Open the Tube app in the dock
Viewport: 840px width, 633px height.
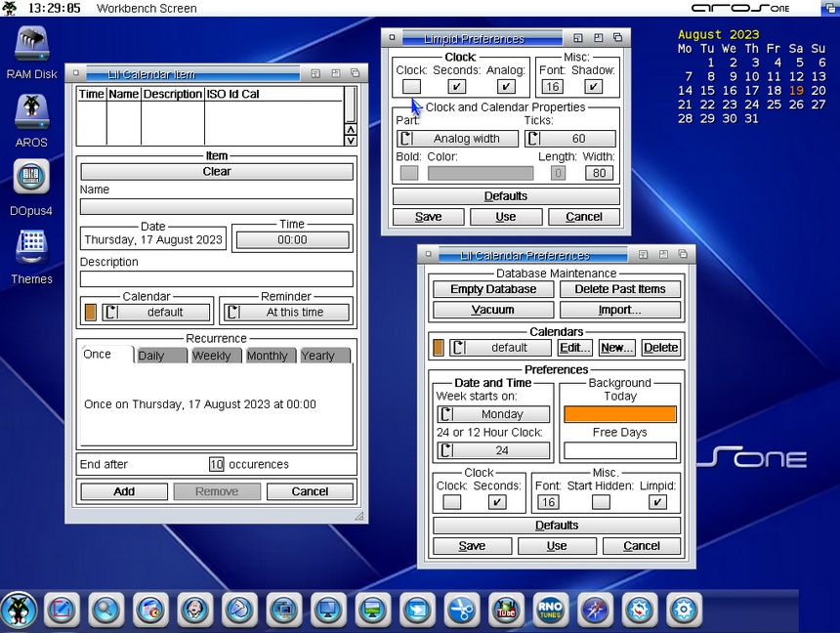tap(505, 611)
